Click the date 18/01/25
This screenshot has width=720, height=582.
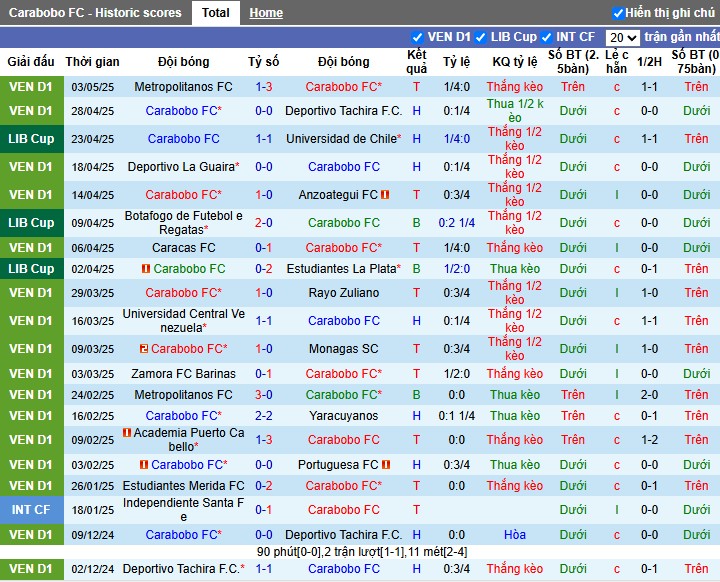click(x=92, y=510)
